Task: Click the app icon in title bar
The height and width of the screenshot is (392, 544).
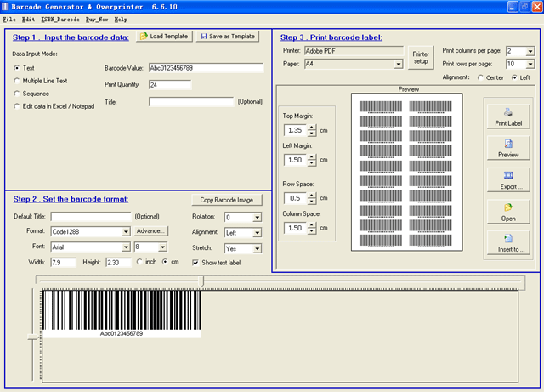Action: pos(5,7)
